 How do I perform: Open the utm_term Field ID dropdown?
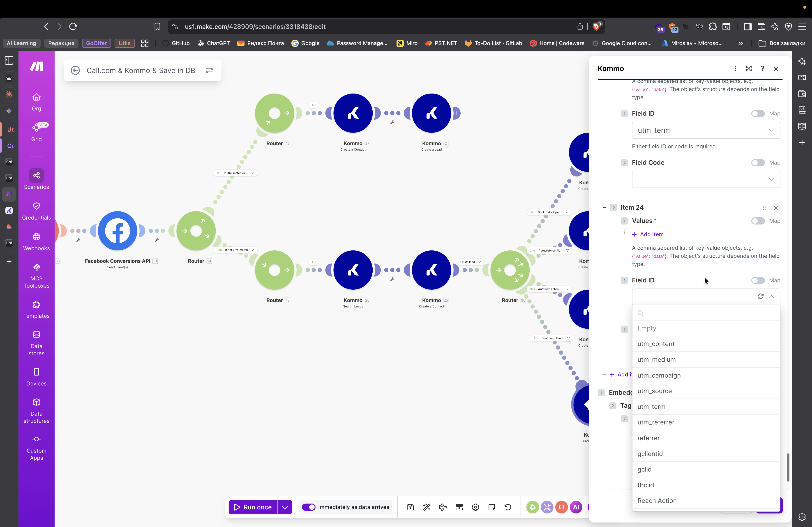click(x=706, y=130)
